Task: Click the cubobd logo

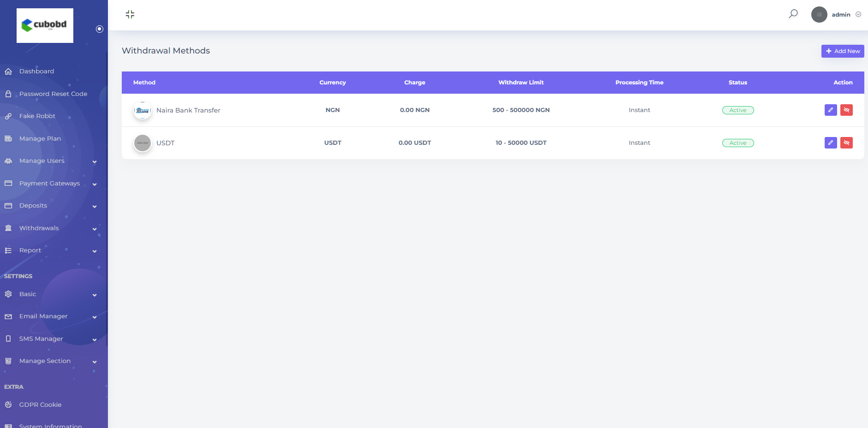Action: [45, 25]
